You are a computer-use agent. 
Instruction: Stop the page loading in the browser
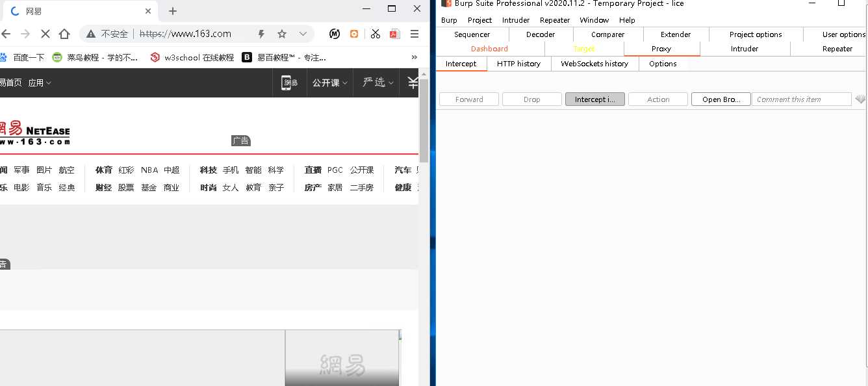click(44, 34)
